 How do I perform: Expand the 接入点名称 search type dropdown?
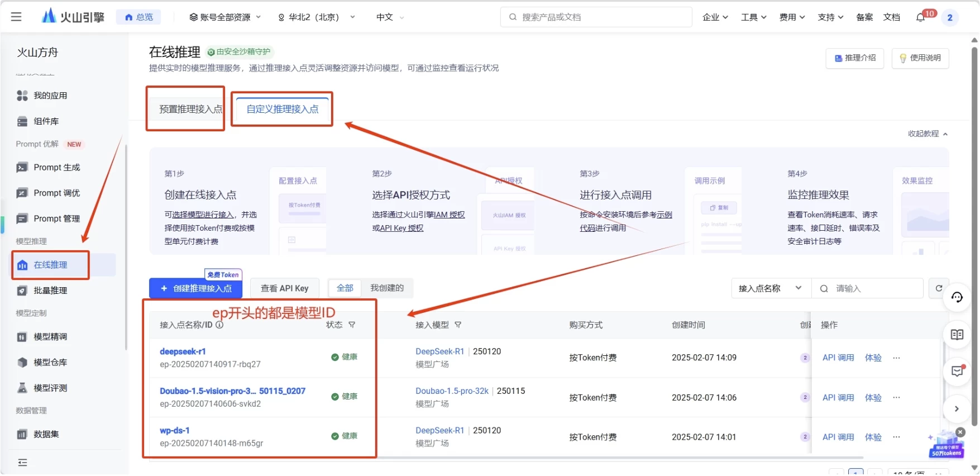(x=770, y=288)
